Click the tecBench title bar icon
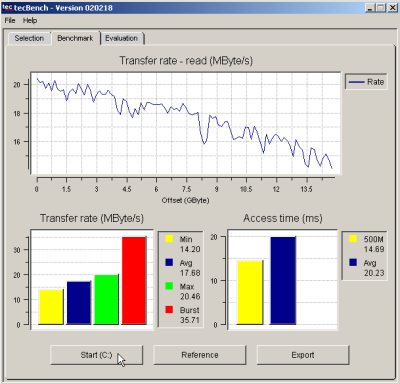400x384 pixels. point(7,7)
